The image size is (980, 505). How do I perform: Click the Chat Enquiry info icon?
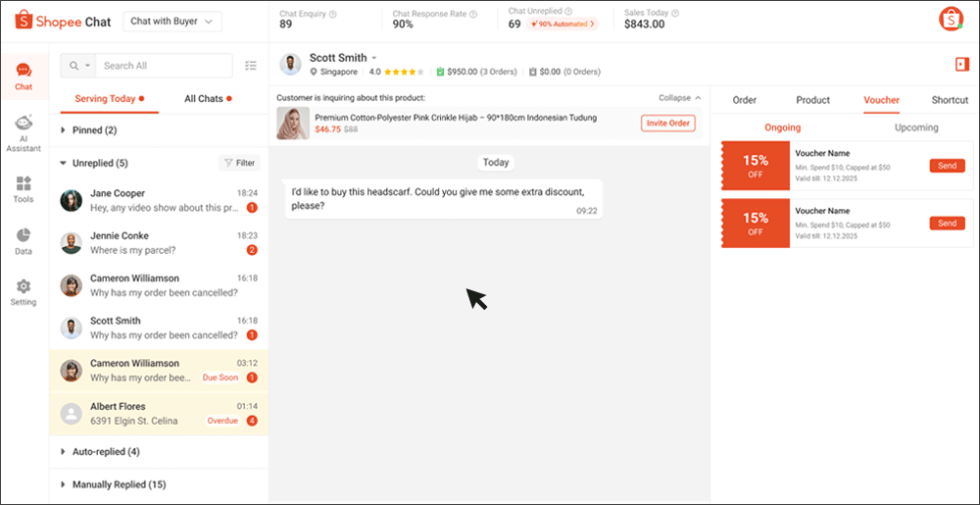(x=332, y=13)
